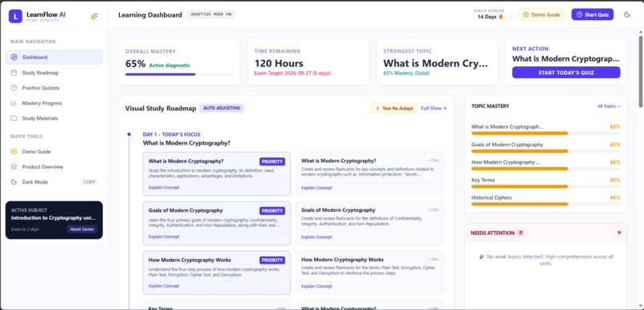Click START TODAY'S QUIZ button
Viewport: 644px width, 310px height.
pos(566,73)
